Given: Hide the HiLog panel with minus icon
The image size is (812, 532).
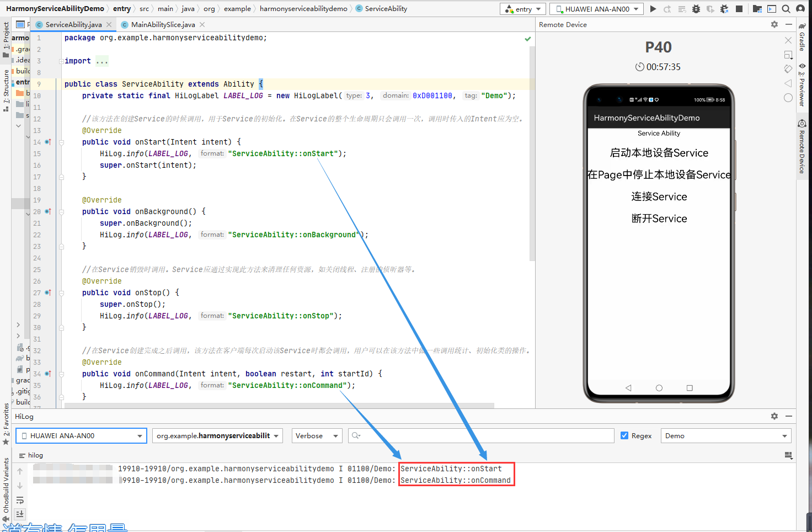Looking at the screenshot, I should pyautogui.click(x=789, y=416).
